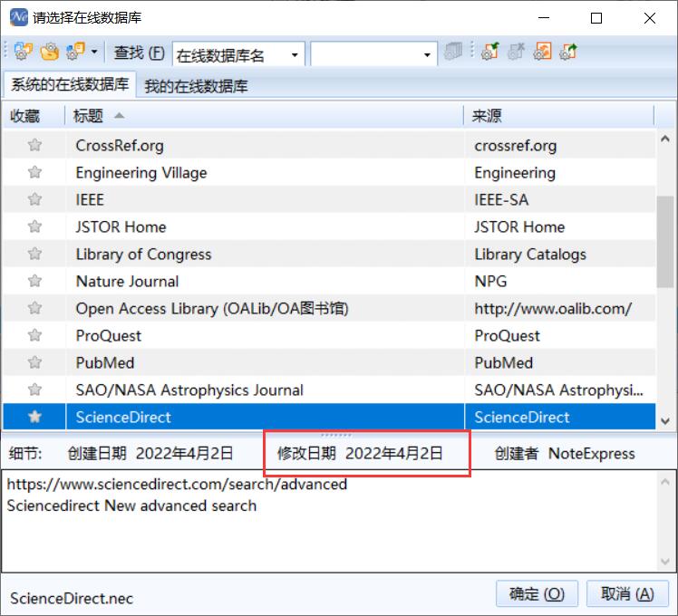Click the NPG source cell
Image resolution: width=678 pixels, height=616 pixels.
pos(560,282)
